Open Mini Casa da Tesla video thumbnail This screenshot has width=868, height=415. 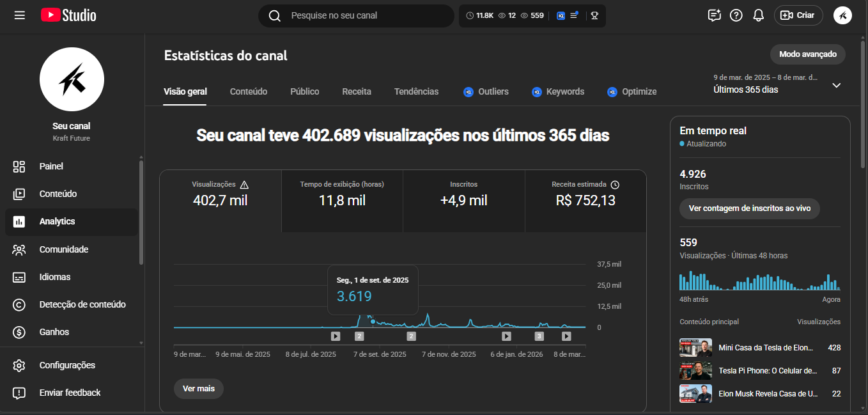coord(695,348)
